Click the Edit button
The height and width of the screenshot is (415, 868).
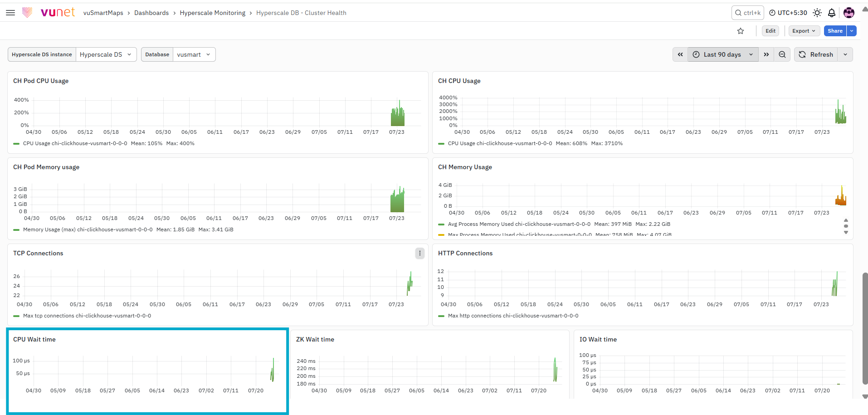770,31
